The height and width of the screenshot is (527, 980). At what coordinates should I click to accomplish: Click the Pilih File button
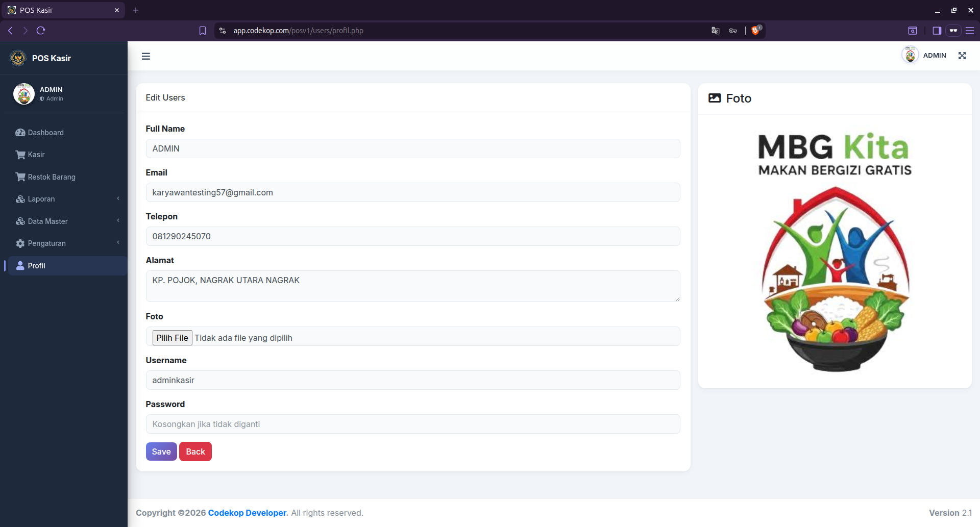(173, 338)
